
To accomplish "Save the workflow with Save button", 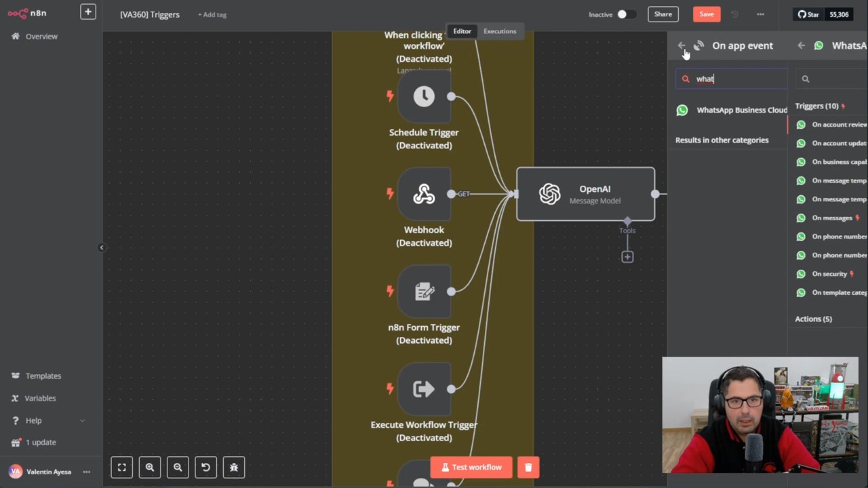I will pyautogui.click(x=707, y=14).
